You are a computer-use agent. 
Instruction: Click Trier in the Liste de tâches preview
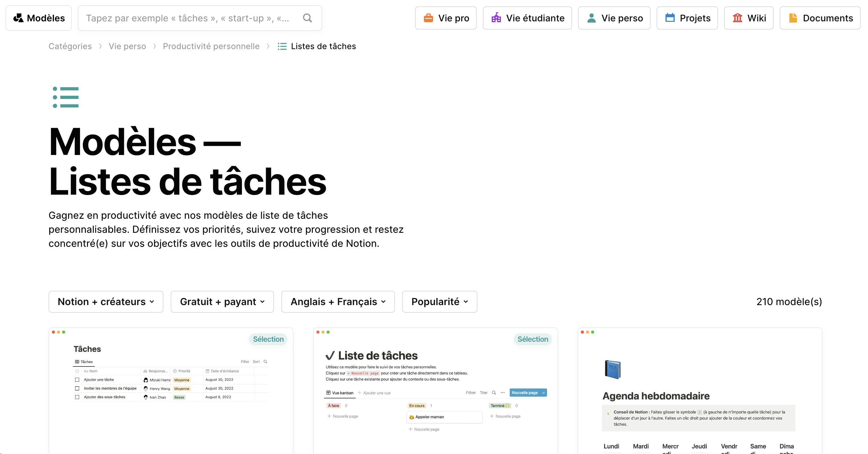coord(484,393)
